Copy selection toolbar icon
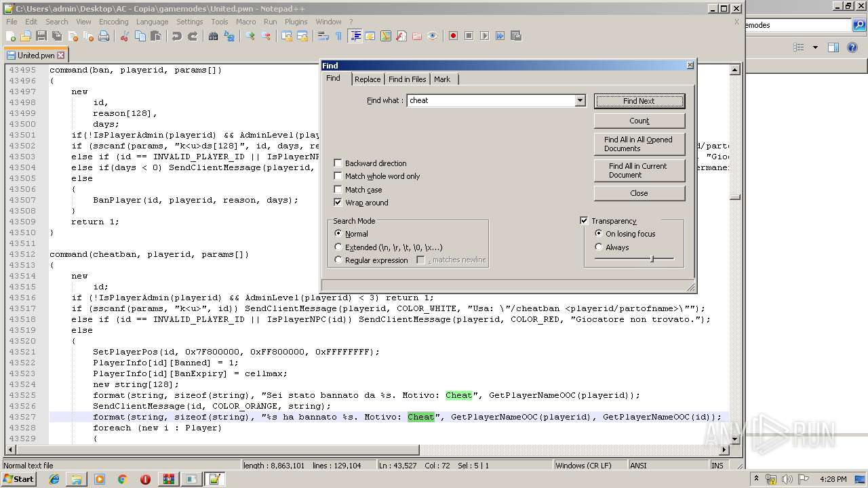This screenshot has height=488, width=868. (x=140, y=36)
